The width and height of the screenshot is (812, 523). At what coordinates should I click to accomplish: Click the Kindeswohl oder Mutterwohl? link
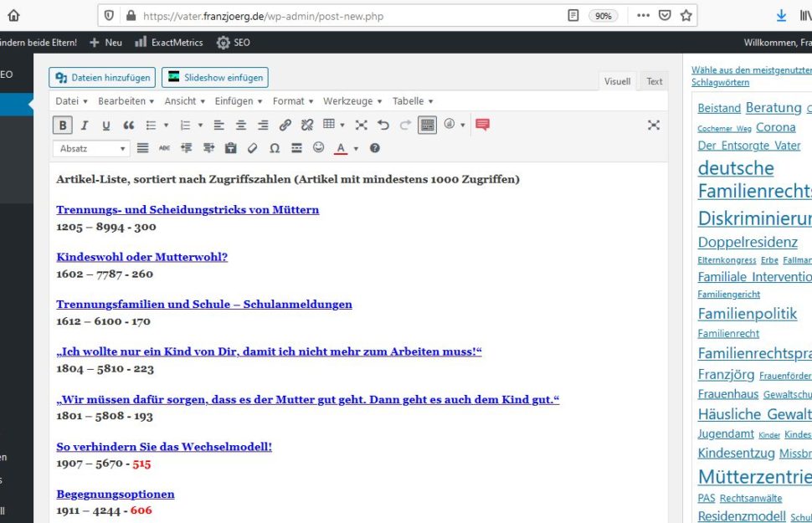point(142,257)
